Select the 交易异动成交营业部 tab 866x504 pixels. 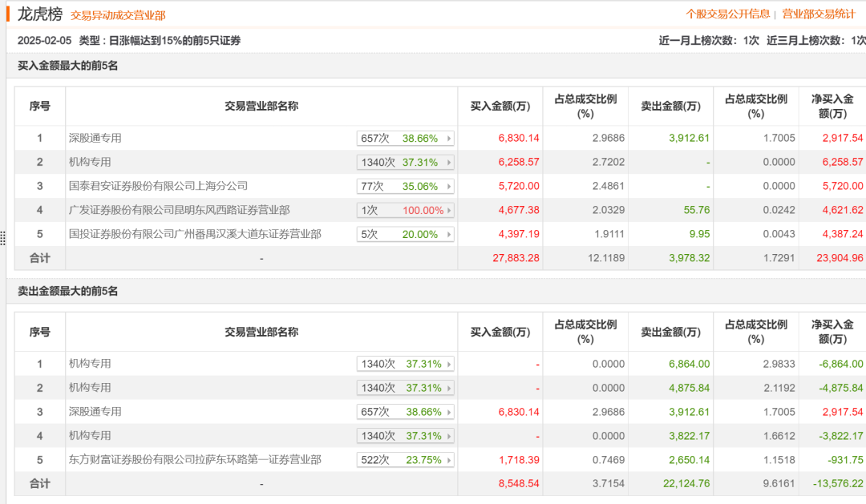coord(118,15)
